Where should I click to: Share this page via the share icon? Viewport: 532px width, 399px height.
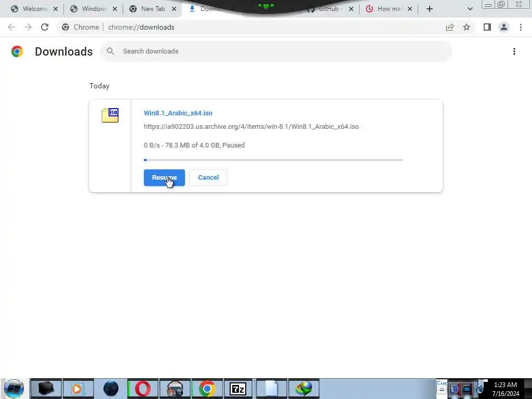[450, 27]
